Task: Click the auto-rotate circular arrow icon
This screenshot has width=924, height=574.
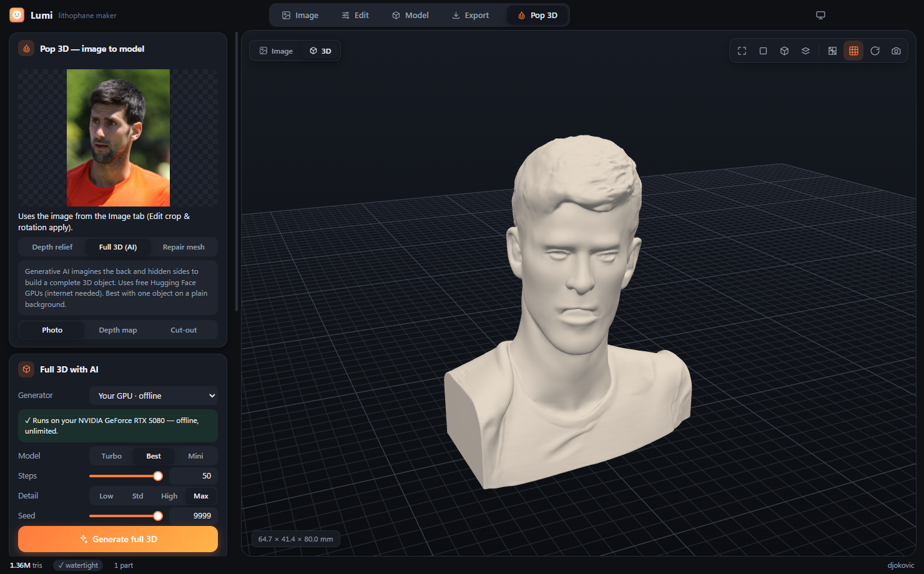Action: pos(875,51)
